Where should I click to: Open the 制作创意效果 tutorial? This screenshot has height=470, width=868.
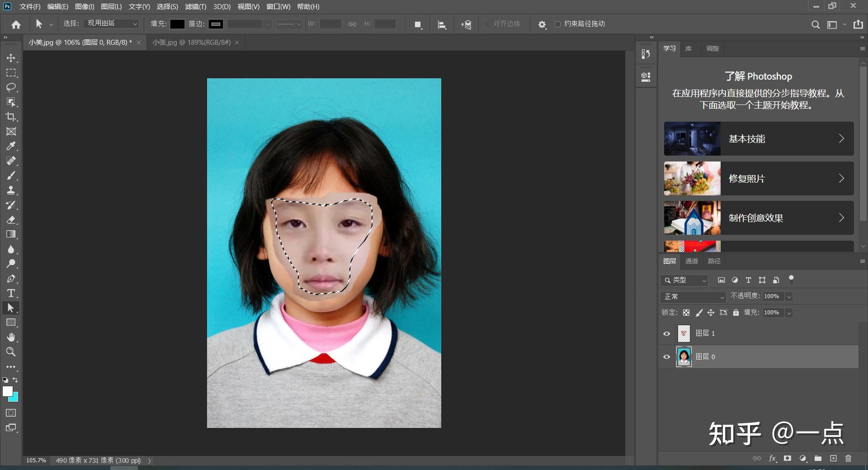click(759, 218)
